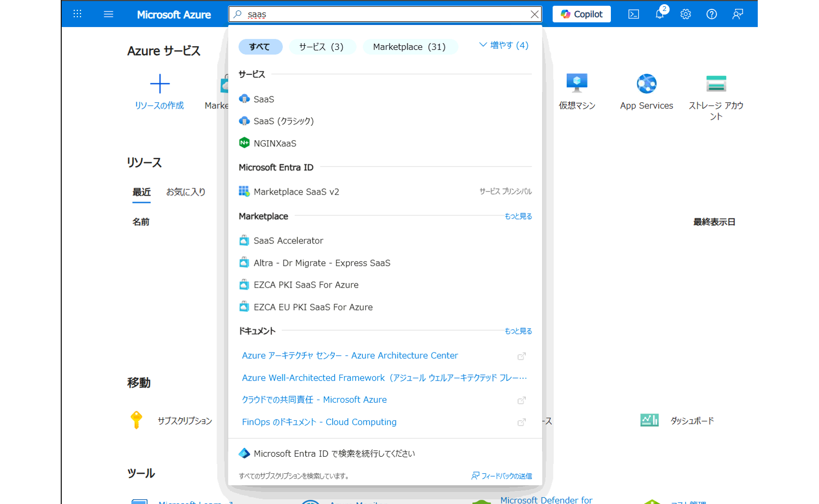Image resolution: width=819 pixels, height=504 pixels.
Task: Clear the search box with X
Action: [x=534, y=14]
